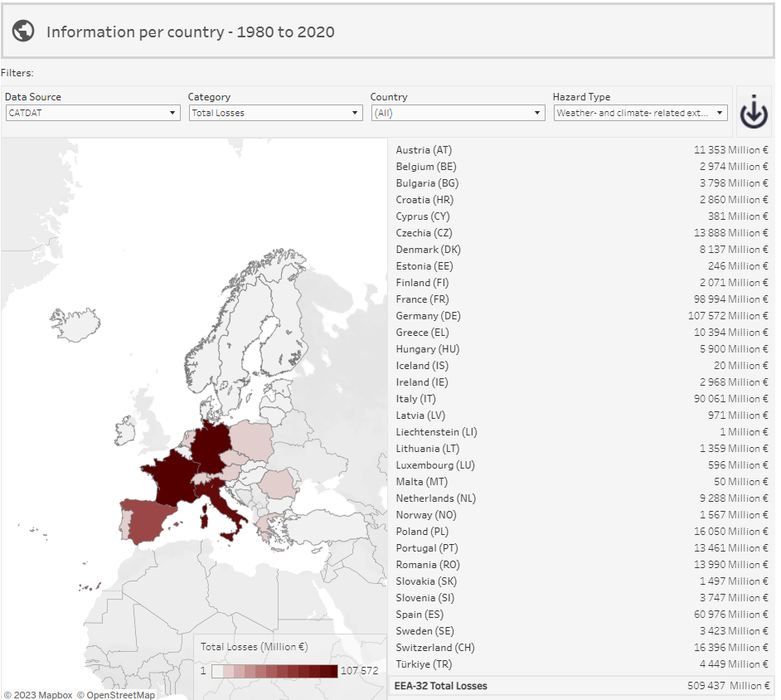Click the Poland (PL) row label

[422, 532]
